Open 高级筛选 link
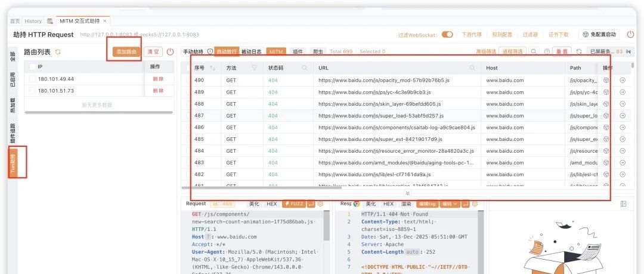This screenshot has height=274, width=644. (x=487, y=52)
